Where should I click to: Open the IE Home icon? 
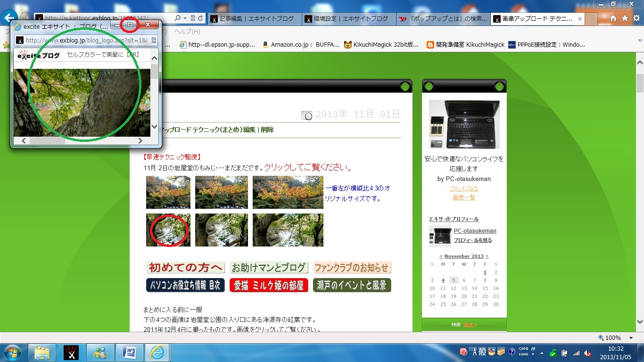coord(613,18)
